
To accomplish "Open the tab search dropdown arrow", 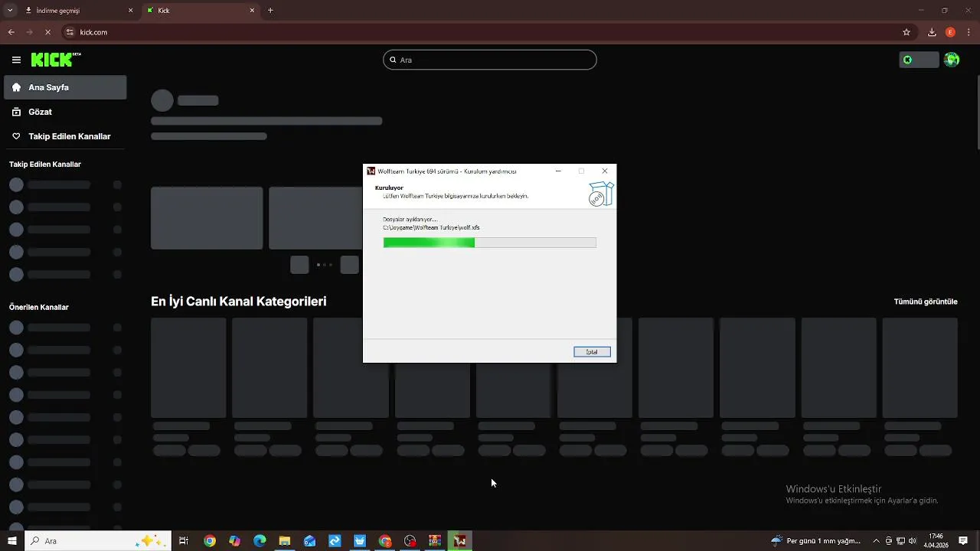I will click(10, 11).
